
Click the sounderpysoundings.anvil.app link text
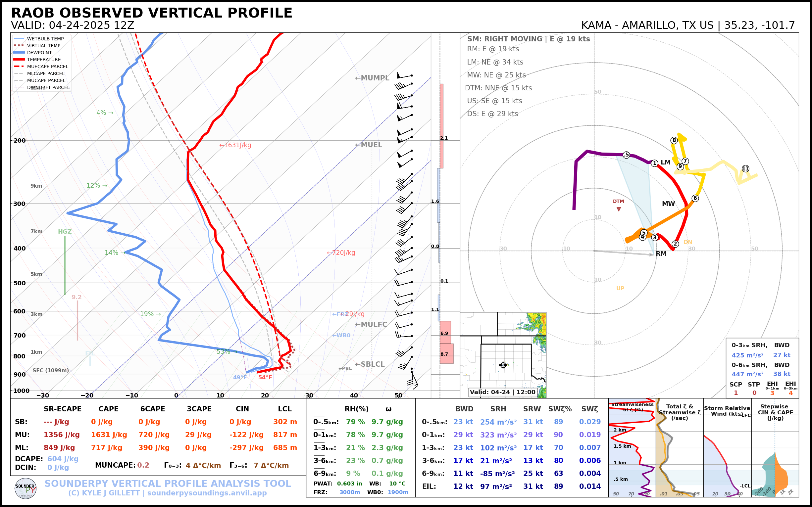tap(207, 493)
